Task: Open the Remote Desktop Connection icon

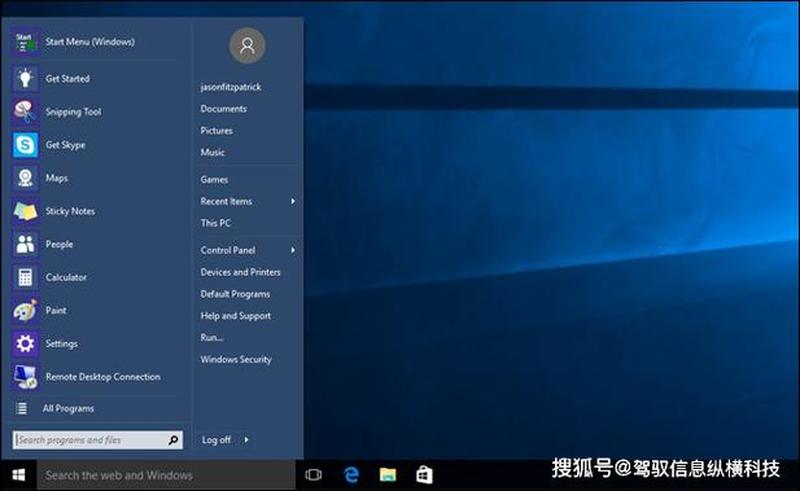Action: (25, 377)
